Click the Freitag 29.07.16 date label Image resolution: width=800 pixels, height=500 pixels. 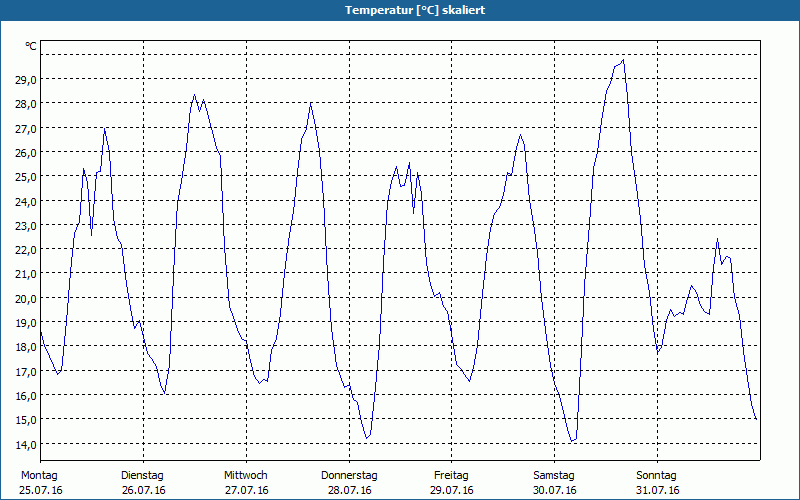(452, 483)
